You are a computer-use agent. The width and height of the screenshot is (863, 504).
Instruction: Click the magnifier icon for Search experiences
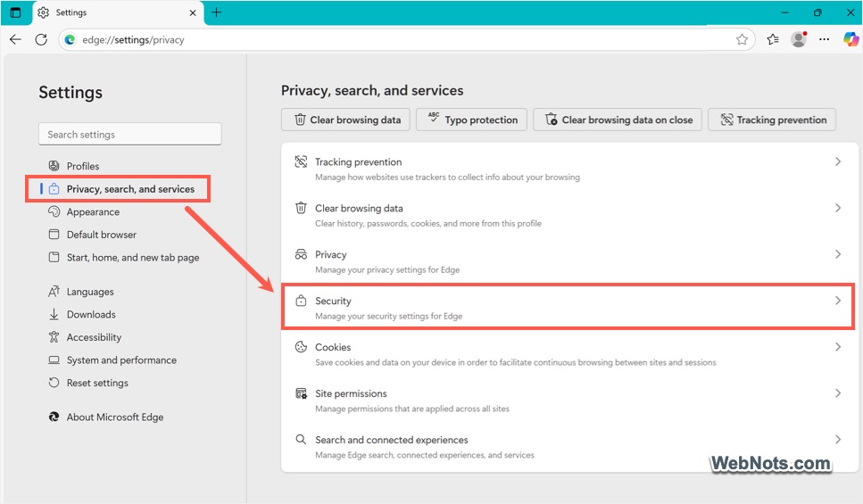click(301, 439)
